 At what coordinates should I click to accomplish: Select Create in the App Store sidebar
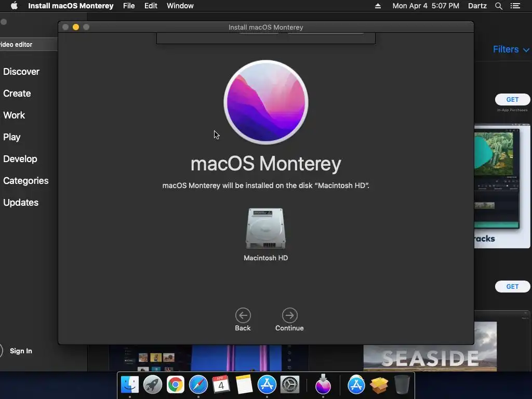17,94
